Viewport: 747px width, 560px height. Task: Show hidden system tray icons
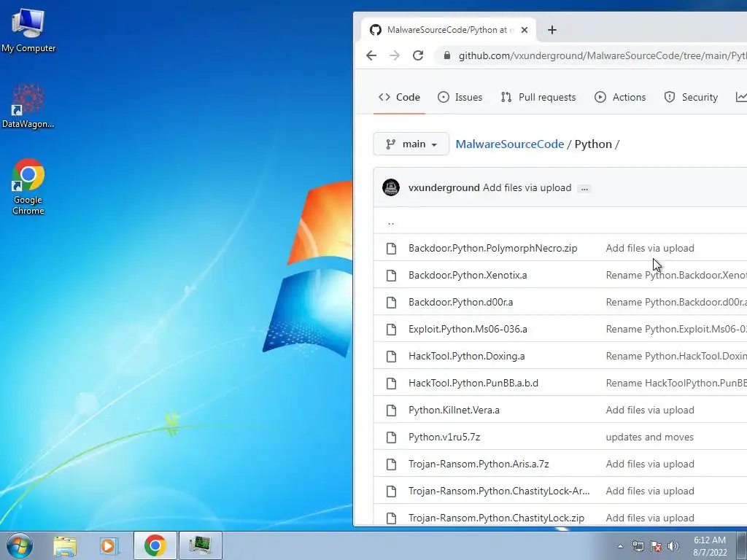pyautogui.click(x=620, y=546)
